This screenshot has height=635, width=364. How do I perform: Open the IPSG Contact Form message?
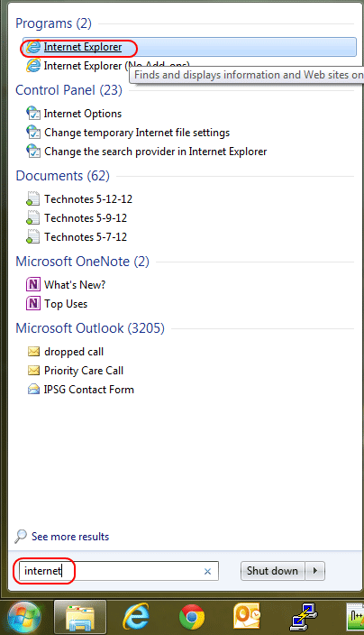(88, 390)
